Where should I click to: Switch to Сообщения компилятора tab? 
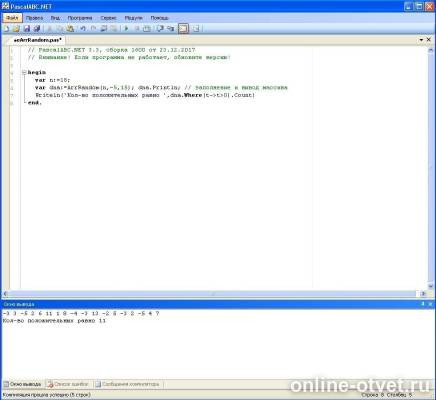click(127, 384)
